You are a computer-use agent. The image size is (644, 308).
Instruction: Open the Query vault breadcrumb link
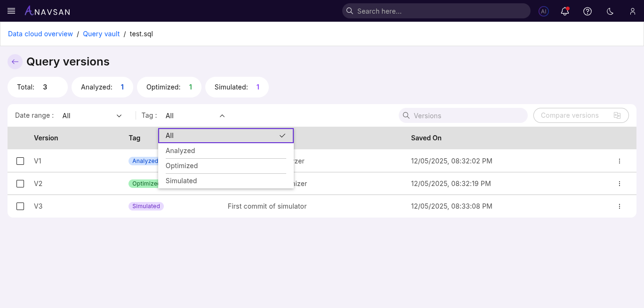101,33
